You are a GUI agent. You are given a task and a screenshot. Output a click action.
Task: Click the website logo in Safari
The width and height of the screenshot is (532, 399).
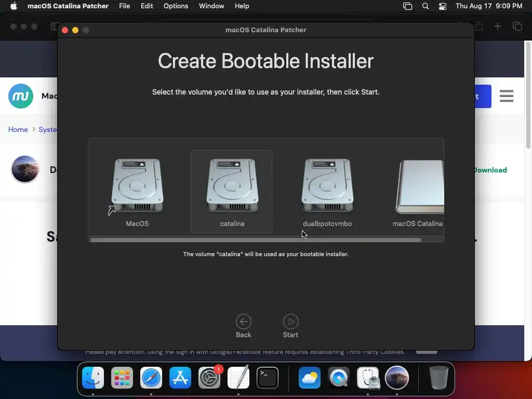click(21, 96)
